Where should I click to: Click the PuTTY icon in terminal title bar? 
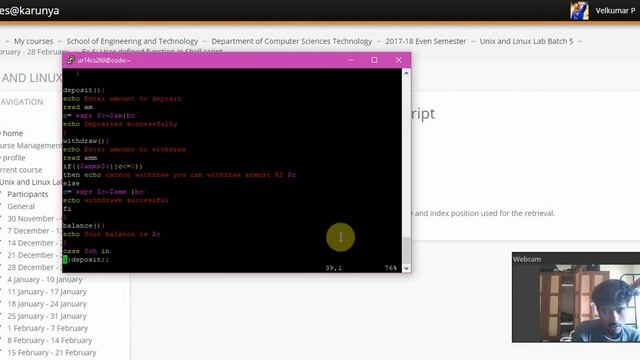[x=71, y=60]
